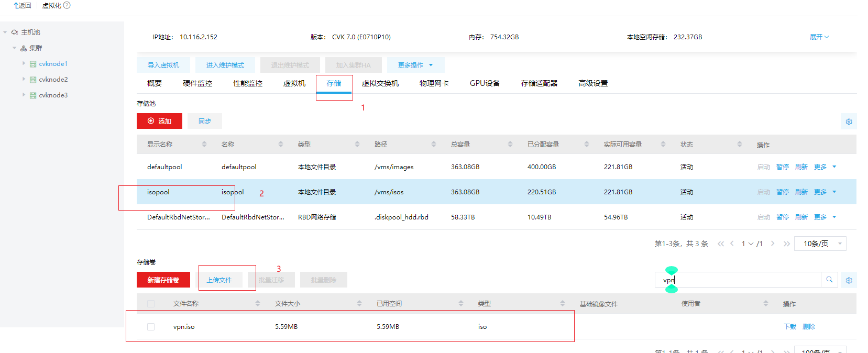Image resolution: width=868 pixels, height=353 pixels.
Task: Click the cvknode3 host icon
Action: click(33, 95)
